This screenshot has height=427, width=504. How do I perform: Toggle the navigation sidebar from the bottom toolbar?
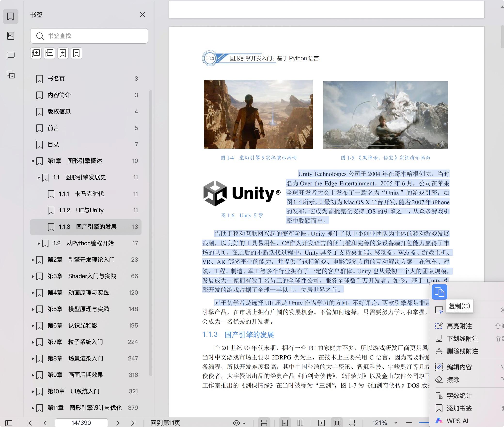9,423
